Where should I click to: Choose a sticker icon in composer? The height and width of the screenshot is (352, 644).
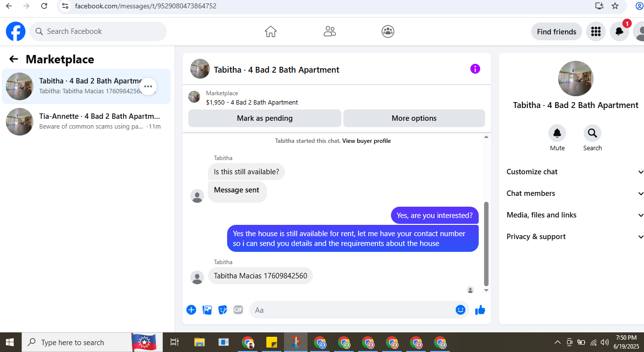(x=223, y=310)
